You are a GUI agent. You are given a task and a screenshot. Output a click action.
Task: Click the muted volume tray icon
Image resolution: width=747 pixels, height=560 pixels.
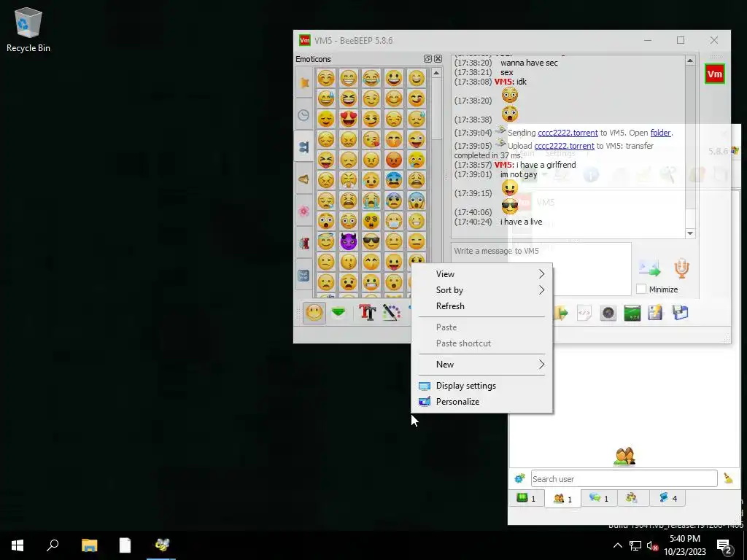652,545
